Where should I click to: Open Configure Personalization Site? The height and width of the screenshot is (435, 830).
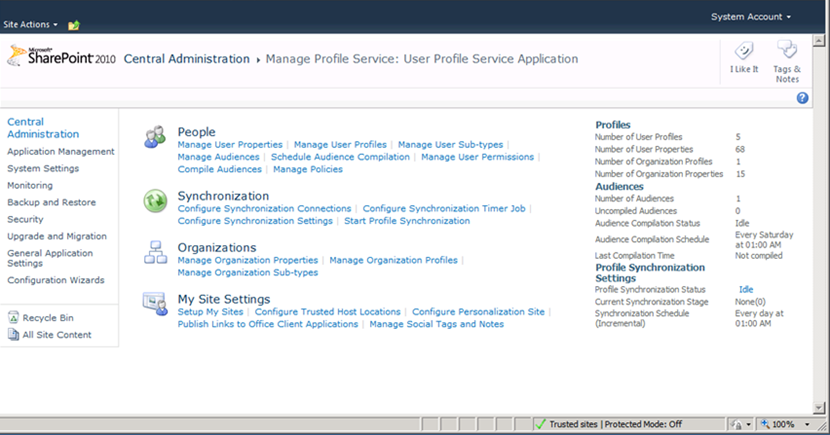coord(479,312)
